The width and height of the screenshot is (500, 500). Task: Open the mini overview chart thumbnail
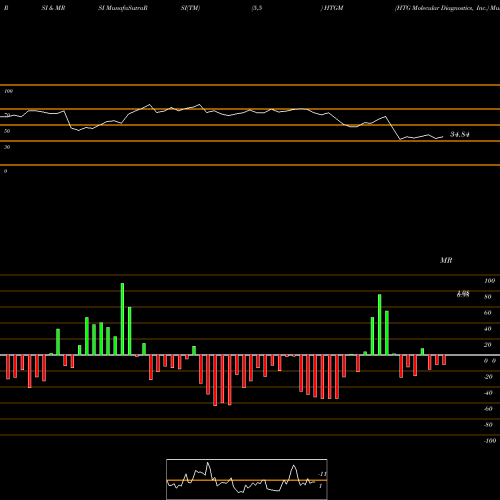[x=247, y=479]
